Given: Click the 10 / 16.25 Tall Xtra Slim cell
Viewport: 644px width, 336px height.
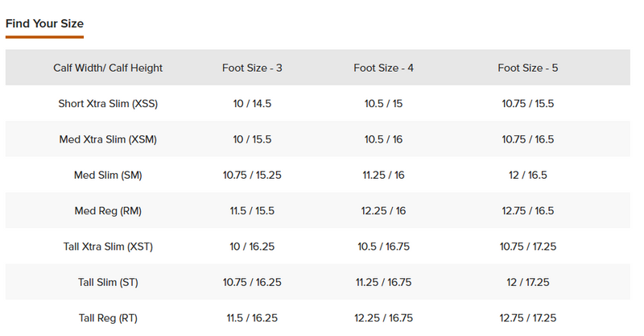Looking at the screenshot, I should click(252, 247).
